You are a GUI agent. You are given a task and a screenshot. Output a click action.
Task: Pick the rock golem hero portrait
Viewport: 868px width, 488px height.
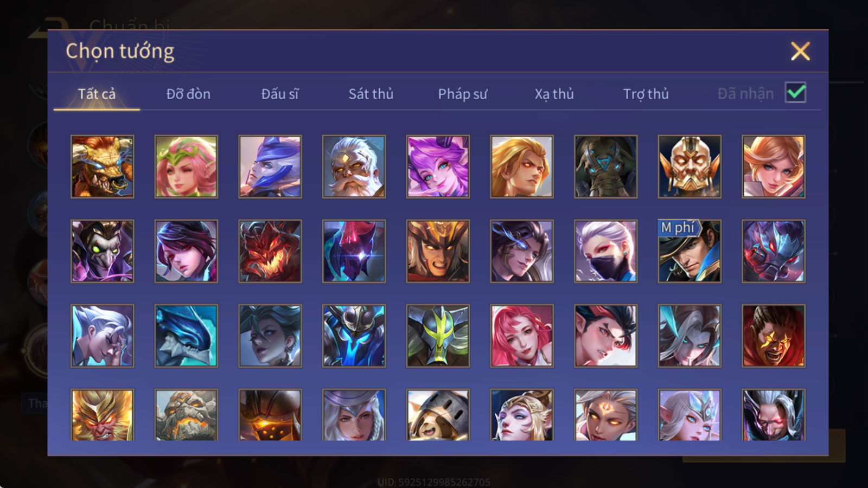[186, 414]
